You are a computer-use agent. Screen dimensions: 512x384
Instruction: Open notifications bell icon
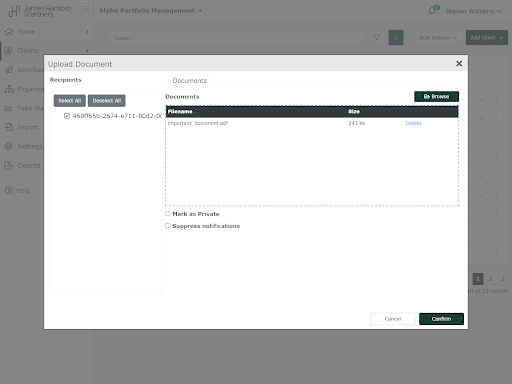(432, 11)
